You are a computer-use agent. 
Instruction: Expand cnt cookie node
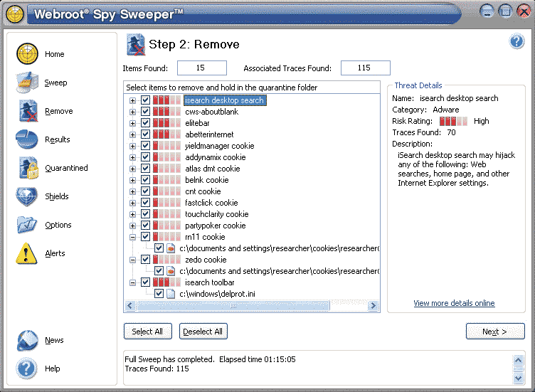tap(133, 192)
